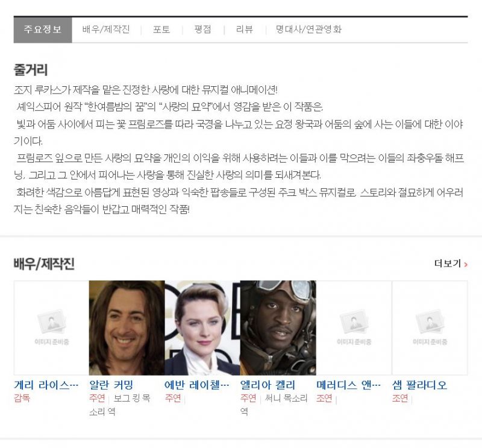
Task: Click the 주연 label under 엘리아 켈리
Action: tap(248, 398)
